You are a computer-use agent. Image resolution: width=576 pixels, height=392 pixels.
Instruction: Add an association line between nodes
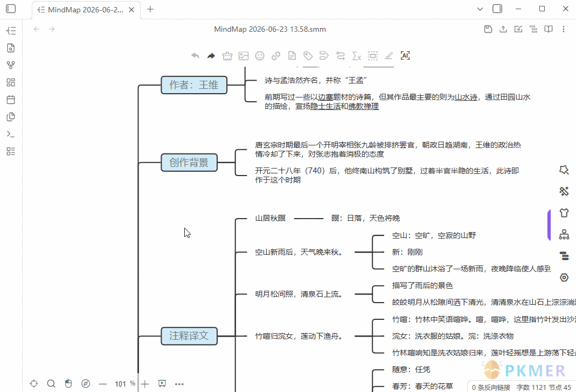(x=341, y=56)
